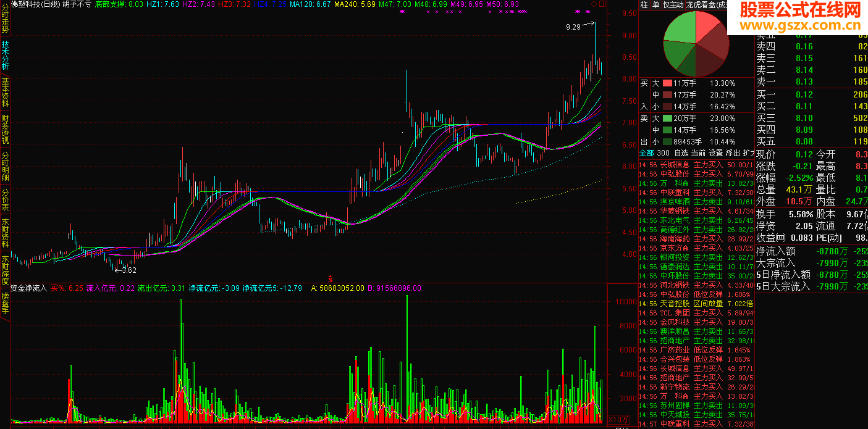Select the 分价表 side tab

[5, 201]
